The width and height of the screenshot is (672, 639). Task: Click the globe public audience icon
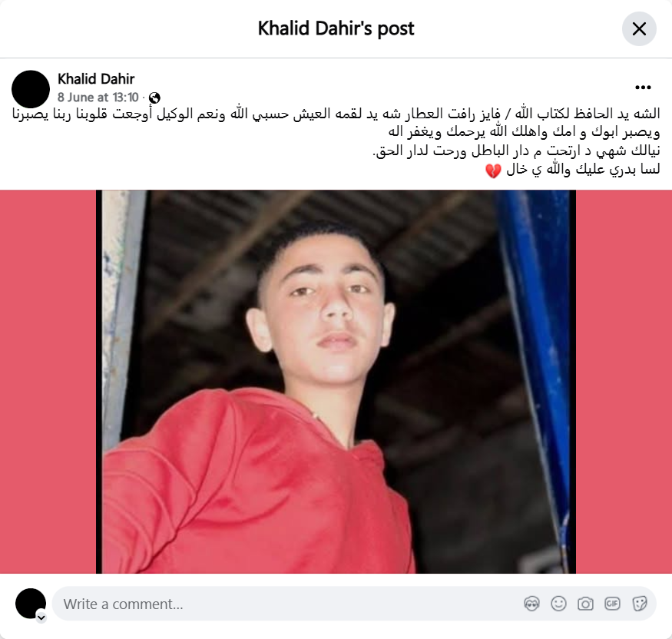tap(154, 98)
